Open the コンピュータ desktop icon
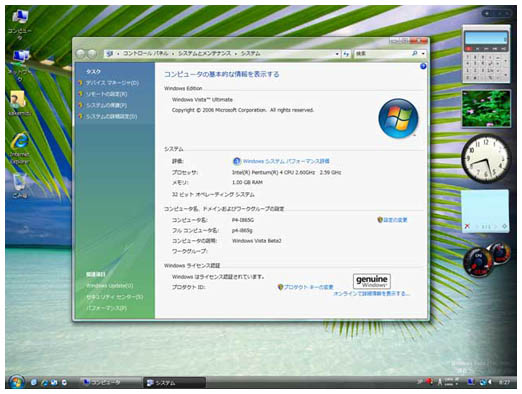This screenshot has width=522, height=394. [x=20, y=24]
